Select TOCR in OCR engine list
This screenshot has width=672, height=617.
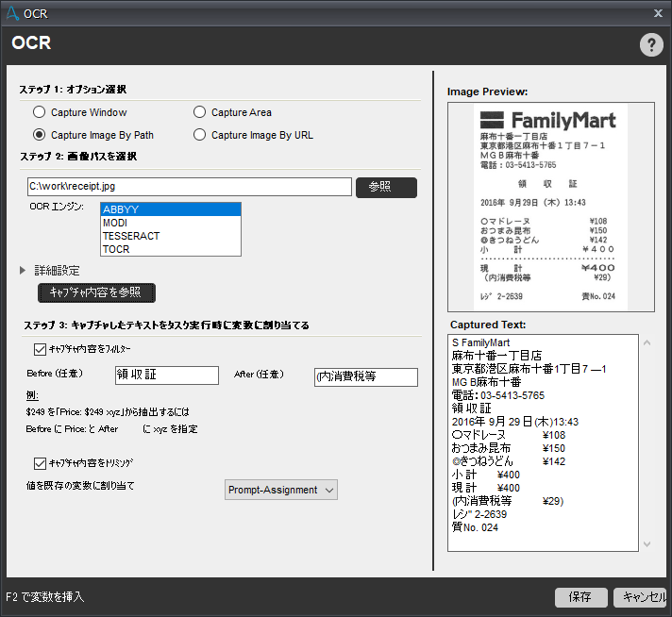click(170, 249)
